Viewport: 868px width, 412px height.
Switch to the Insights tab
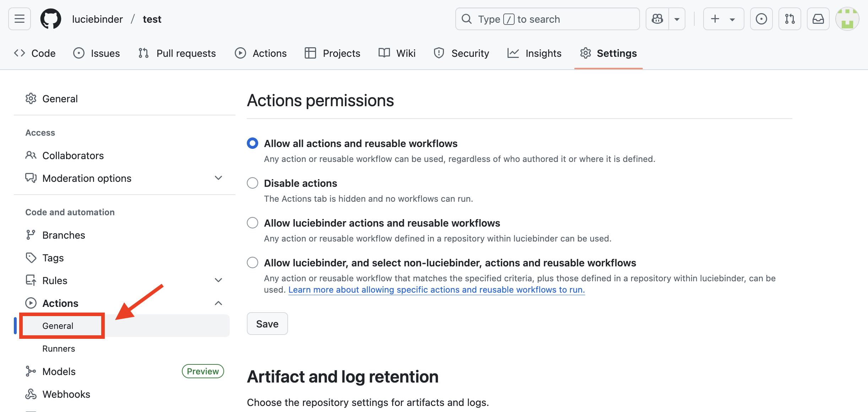point(535,53)
